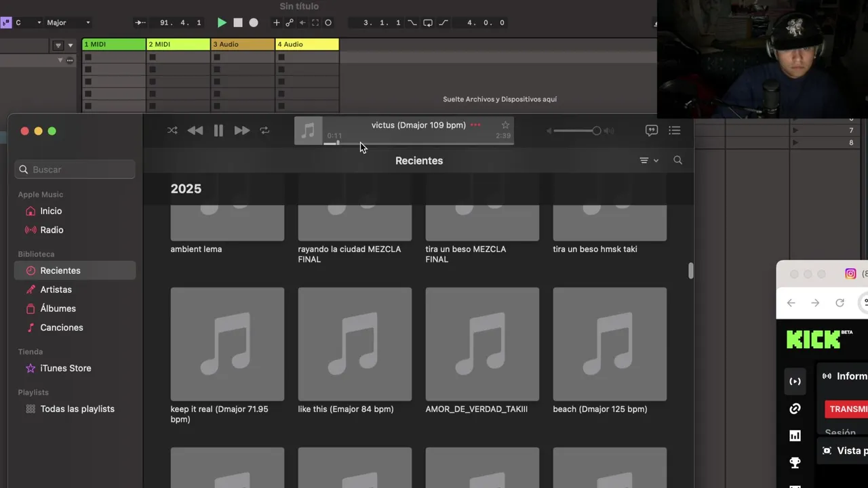Toggle Ableton's scale mode icon
This screenshot has width=868, height=488.
point(6,22)
